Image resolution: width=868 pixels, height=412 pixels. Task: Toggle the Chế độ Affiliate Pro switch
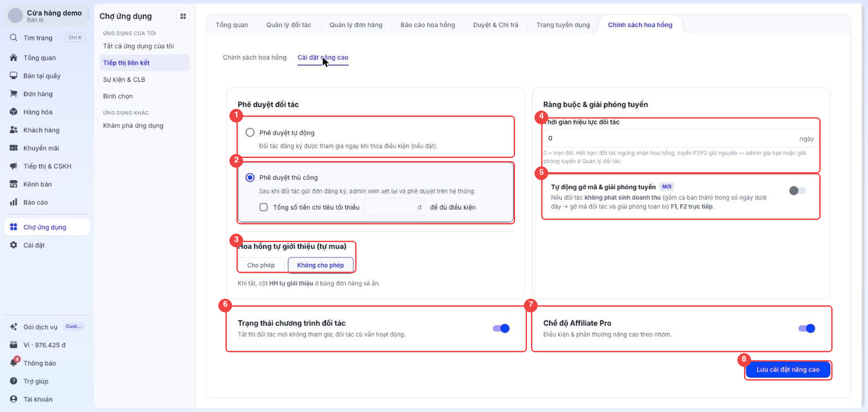pyautogui.click(x=807, y=328)
